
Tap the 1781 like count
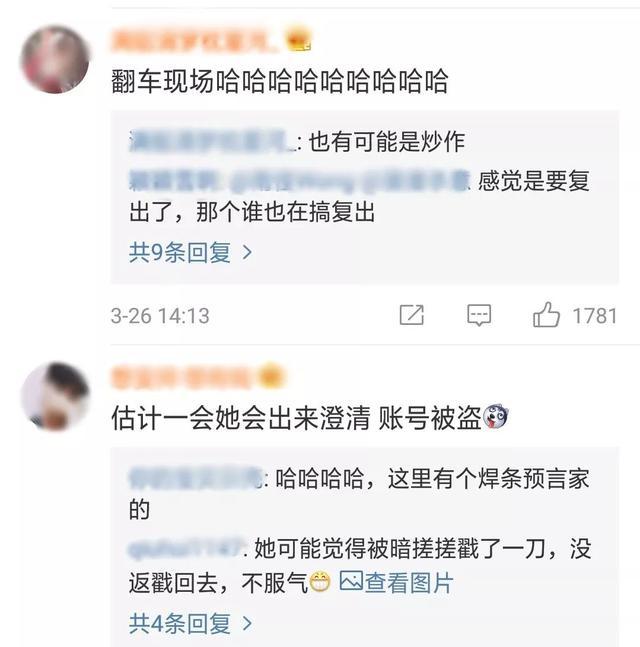click(594, 316)
